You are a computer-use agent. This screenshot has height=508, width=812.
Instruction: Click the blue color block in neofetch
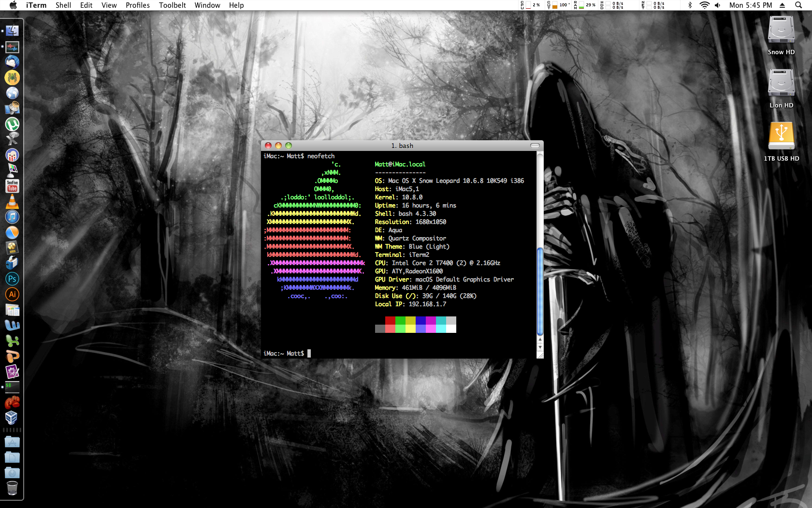(420, 321)
